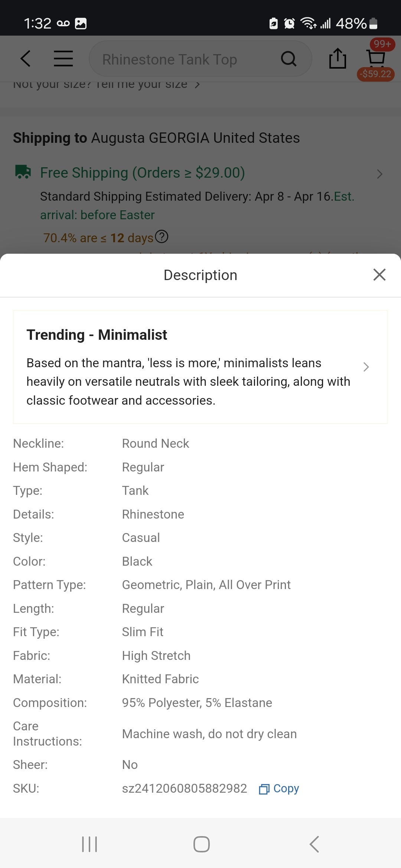Tap the free shipping truck icon
This screenshot has height=868, width=401.
(x=23, y=172)
